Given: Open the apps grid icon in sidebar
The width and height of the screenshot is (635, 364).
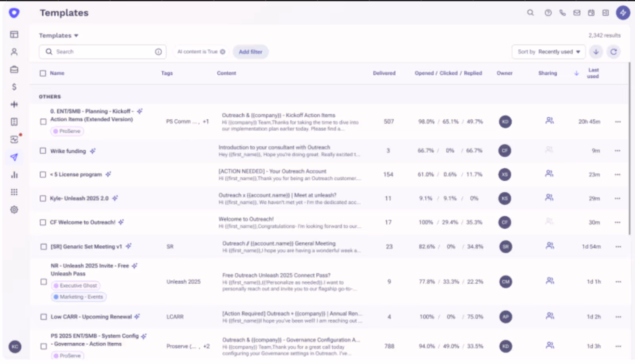Looking at the screenshot, I should 14,192.
